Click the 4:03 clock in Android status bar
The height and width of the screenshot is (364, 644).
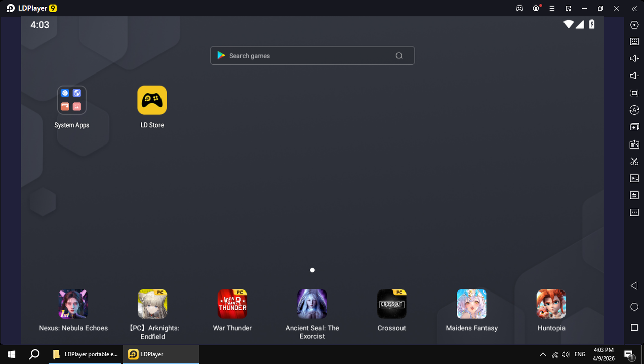pyautogui.click(x=40, y=25)
